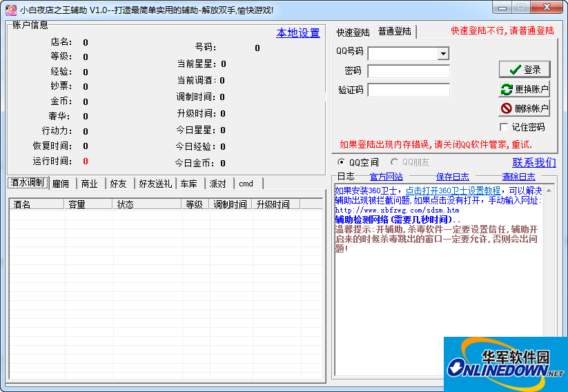Click the 更换账户 switch account button

(x=525, y=89)
